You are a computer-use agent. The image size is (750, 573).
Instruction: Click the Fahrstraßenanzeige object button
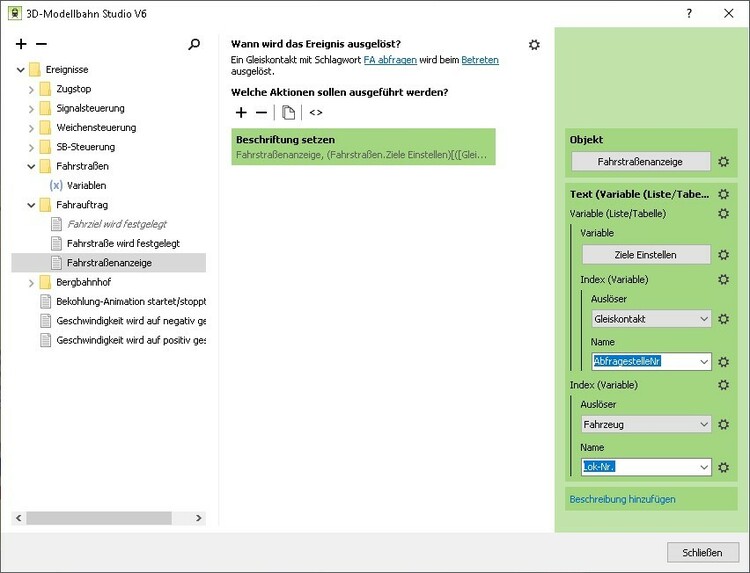pos(640,162)
